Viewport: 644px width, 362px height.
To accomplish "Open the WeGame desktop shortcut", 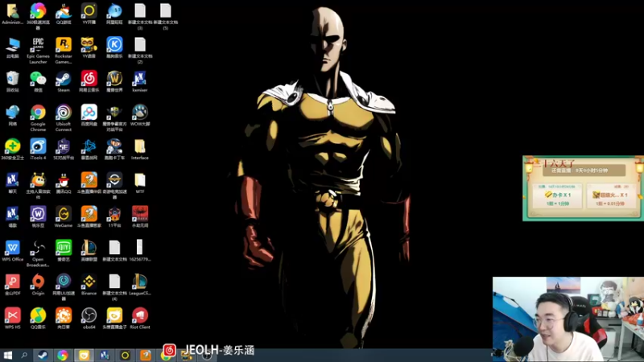I will pos(64,217).
